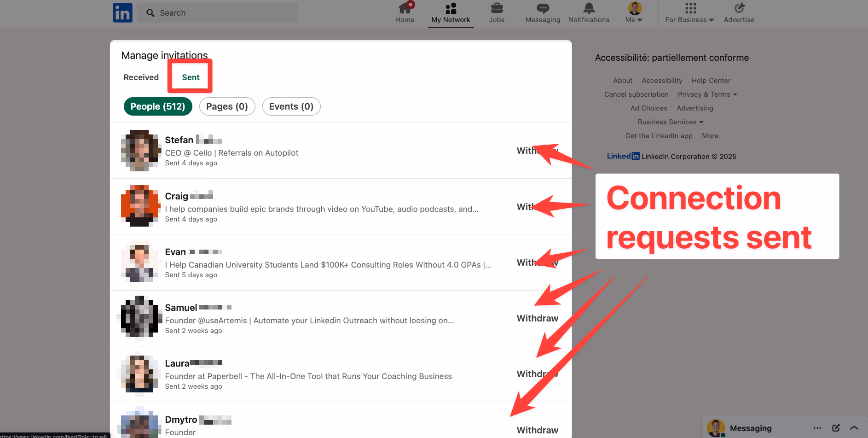Open the Help Center link
Image resolution: width=868 pixels, height=438 pixels.
click(711, 81)
